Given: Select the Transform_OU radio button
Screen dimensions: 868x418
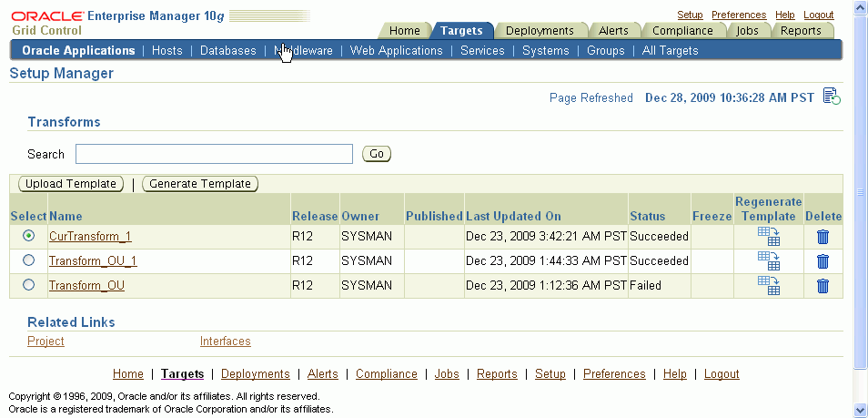Looking at the screenshot, I should pyautogui.click(x=28, y=284).
